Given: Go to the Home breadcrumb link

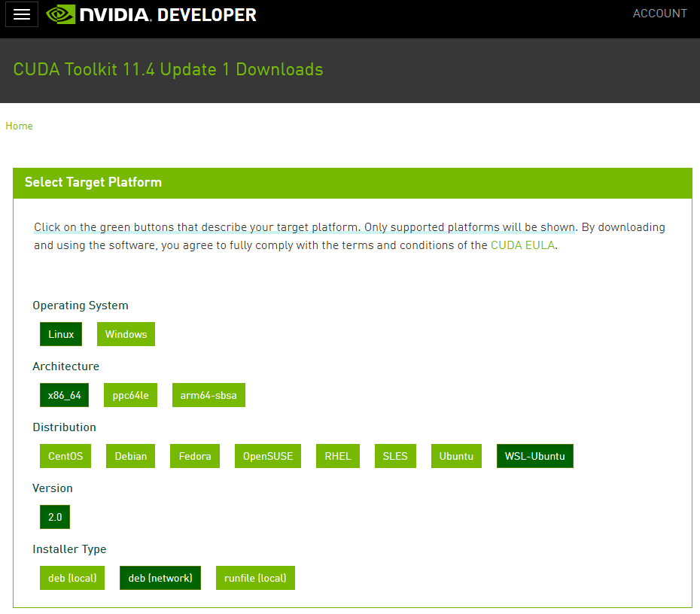Looking at the screenshot, I should pos(20,126).
